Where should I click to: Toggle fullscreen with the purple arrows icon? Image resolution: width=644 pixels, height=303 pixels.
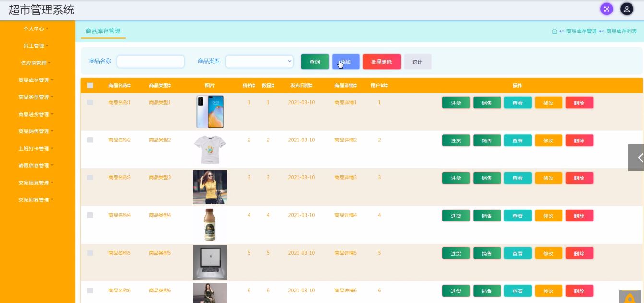[x=607, y=9]
